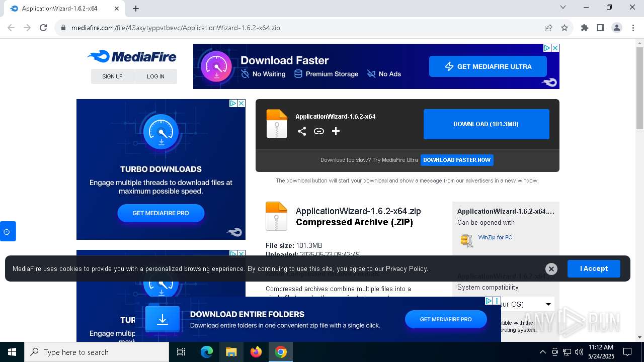
Task: Open the volume control in tray
Action: tap(579, 352)
